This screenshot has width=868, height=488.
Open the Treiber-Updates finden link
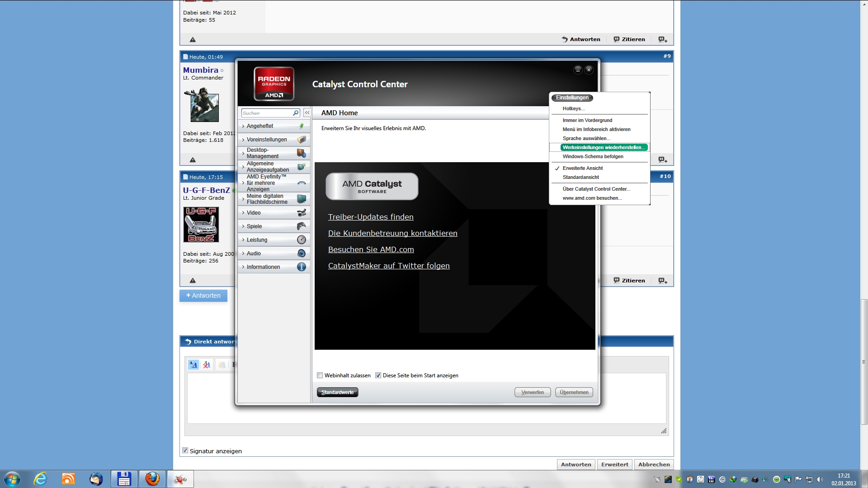point(371,217)
